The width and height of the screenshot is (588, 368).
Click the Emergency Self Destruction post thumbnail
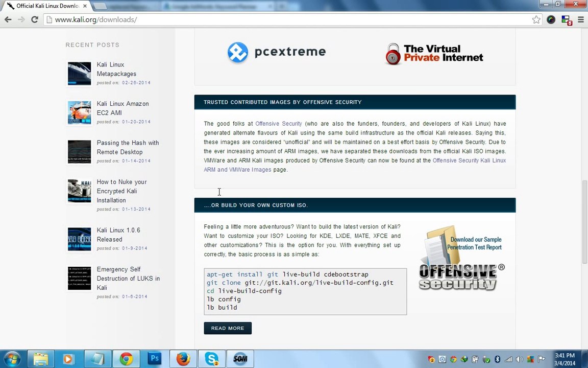point(79,278)
